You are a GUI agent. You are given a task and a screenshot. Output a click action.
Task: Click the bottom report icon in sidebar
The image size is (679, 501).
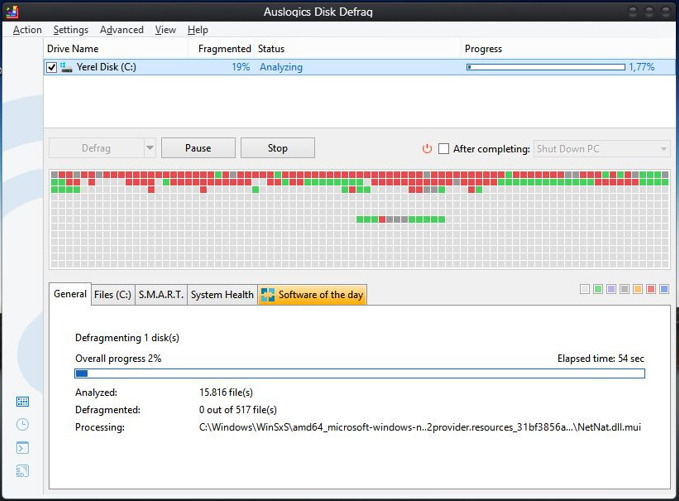pos(22,471)
